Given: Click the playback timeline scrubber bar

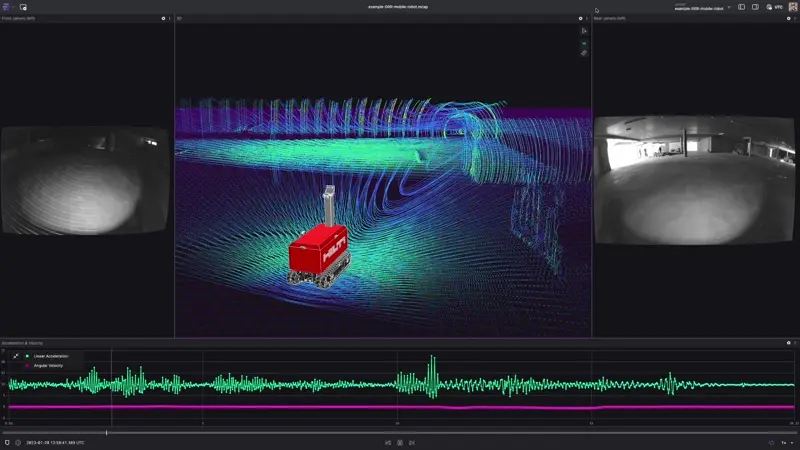Looking at the screenshot, I should (400, 433).
